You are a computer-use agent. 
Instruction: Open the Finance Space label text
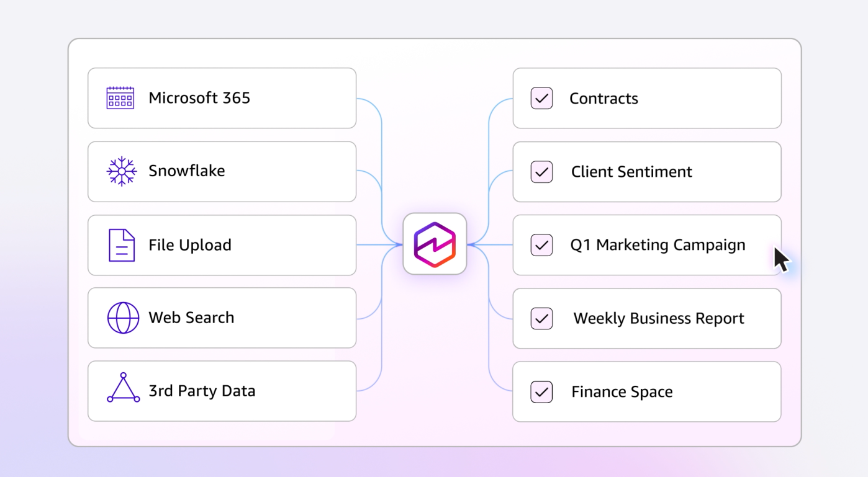point(622,392)
